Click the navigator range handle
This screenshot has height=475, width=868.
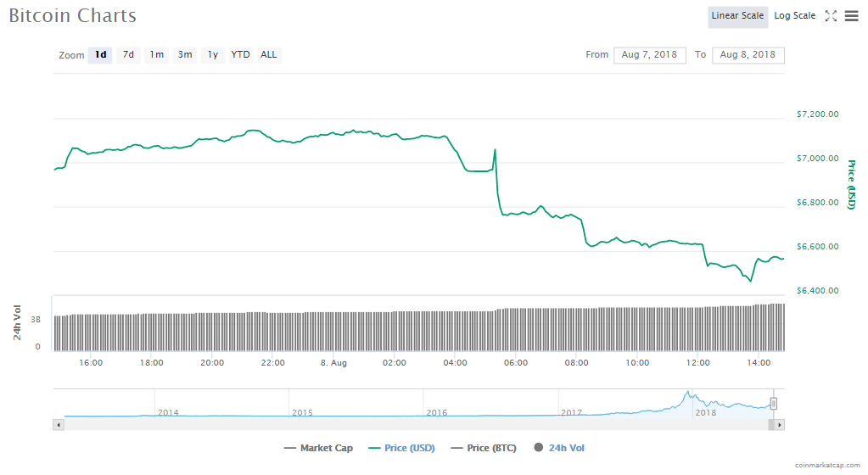pos(773,404)
